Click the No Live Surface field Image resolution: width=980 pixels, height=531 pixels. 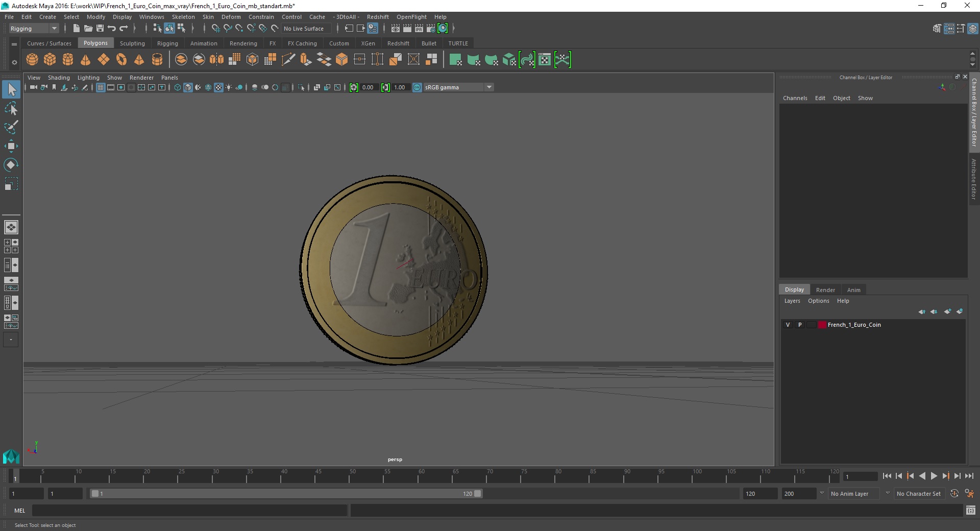tap(306, 29)
